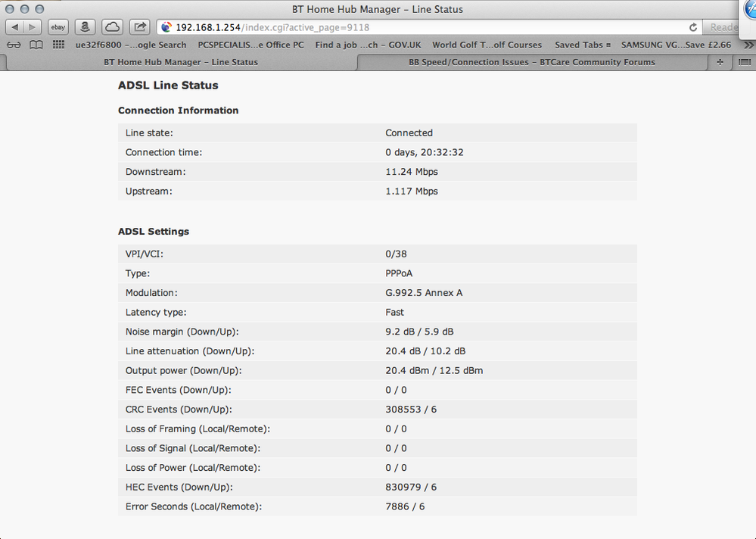The width and height of the screenshot is (756, 539).
Task: Click the Line attenuation (Down/Up) label
Action: click(x=189, y=351)
